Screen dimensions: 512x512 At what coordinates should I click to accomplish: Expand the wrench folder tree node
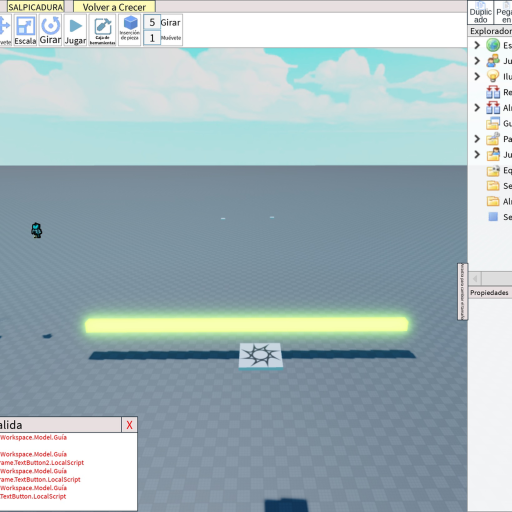477,139
